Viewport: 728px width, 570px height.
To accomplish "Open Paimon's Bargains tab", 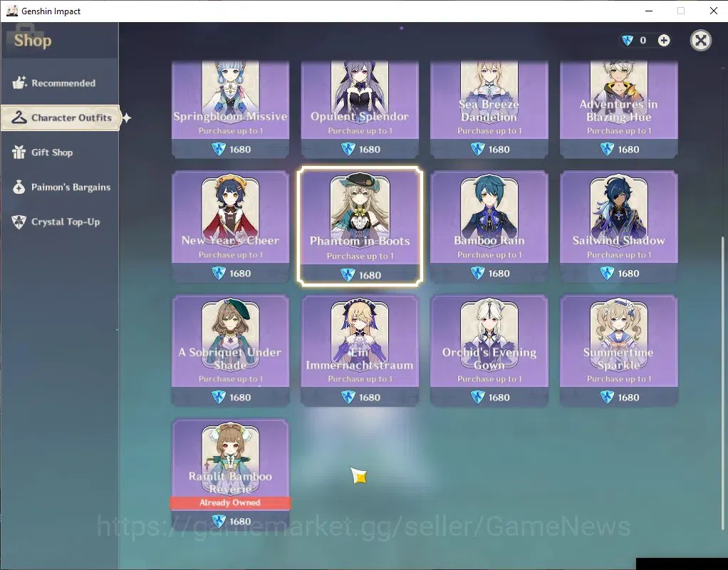I will coord(59,187).
